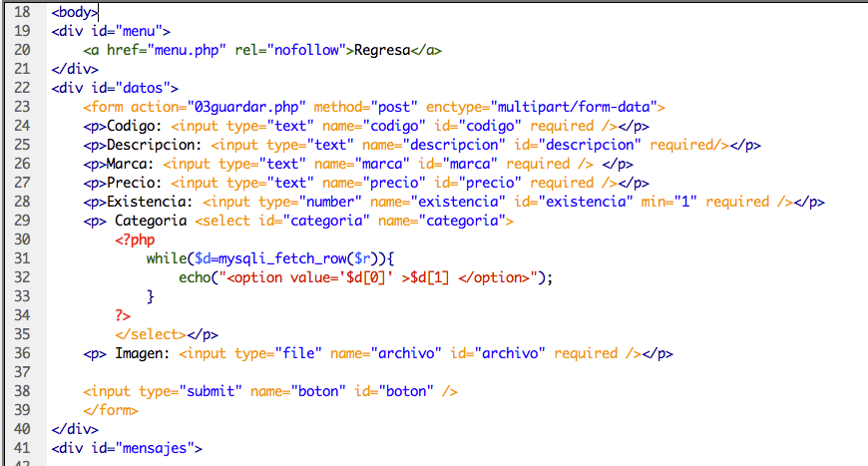Place cursor on the opening body tag
868x466 pixels.
pyautogui.click(x=75, y=13)
